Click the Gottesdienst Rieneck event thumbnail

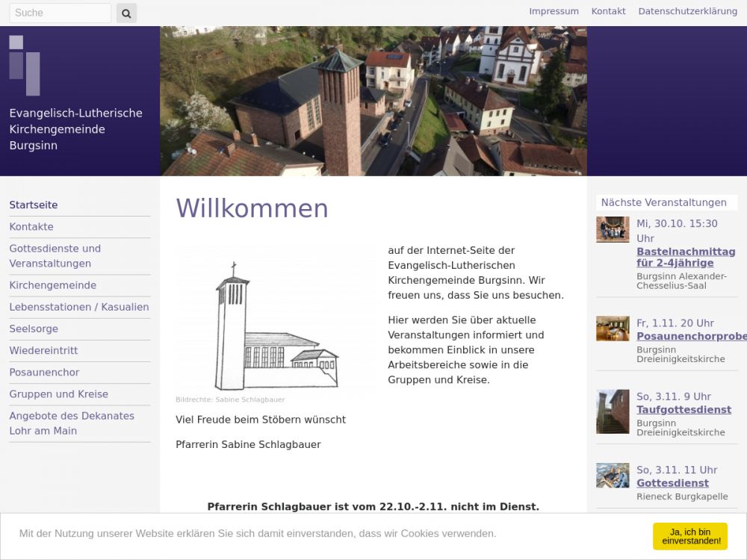[613, 476]
